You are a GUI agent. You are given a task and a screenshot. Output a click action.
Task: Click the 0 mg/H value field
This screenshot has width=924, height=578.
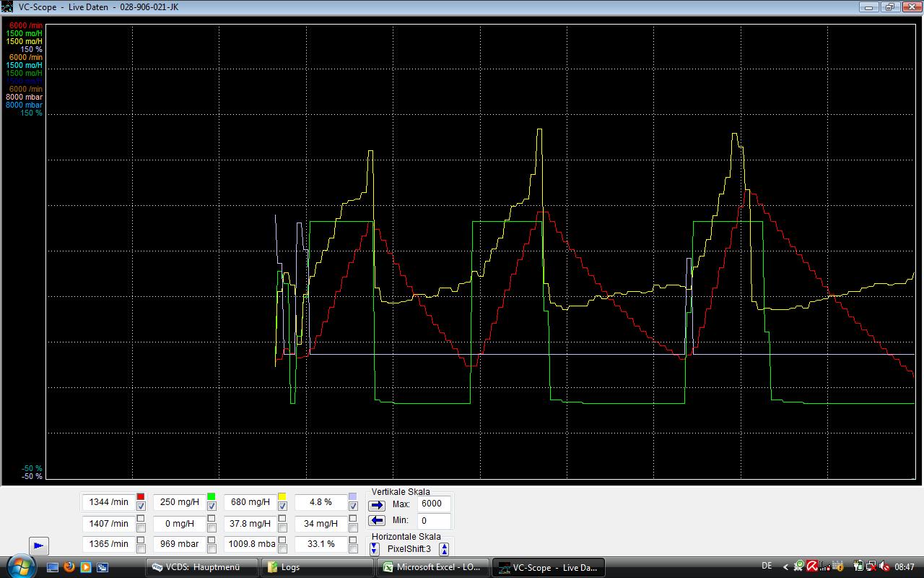(180, 523)
